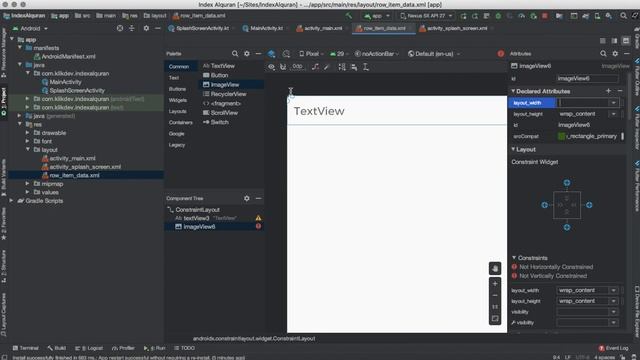The width and height of the screenshot is (640, 360).
Task: Open the Terminal tool window
Action: coord(25,348)
